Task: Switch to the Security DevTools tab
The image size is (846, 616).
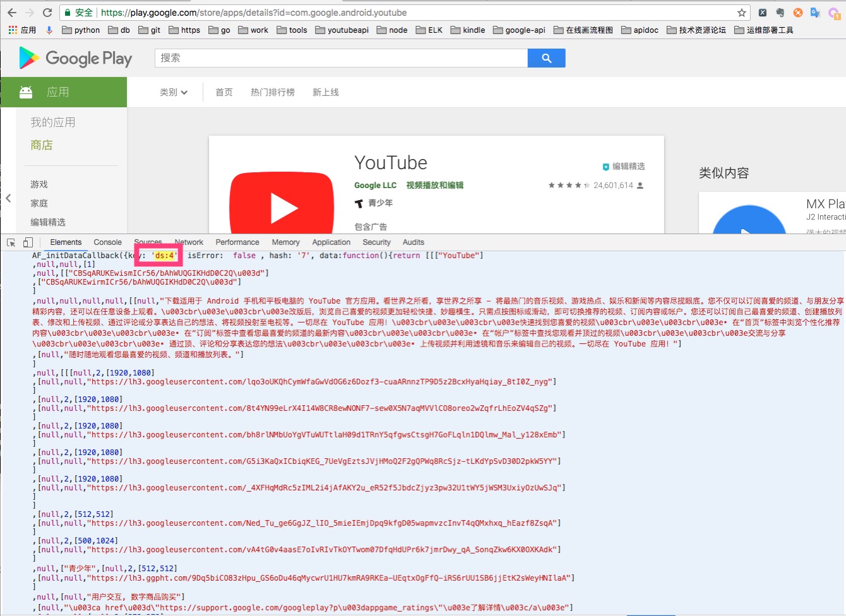Action: click(376, 242)
